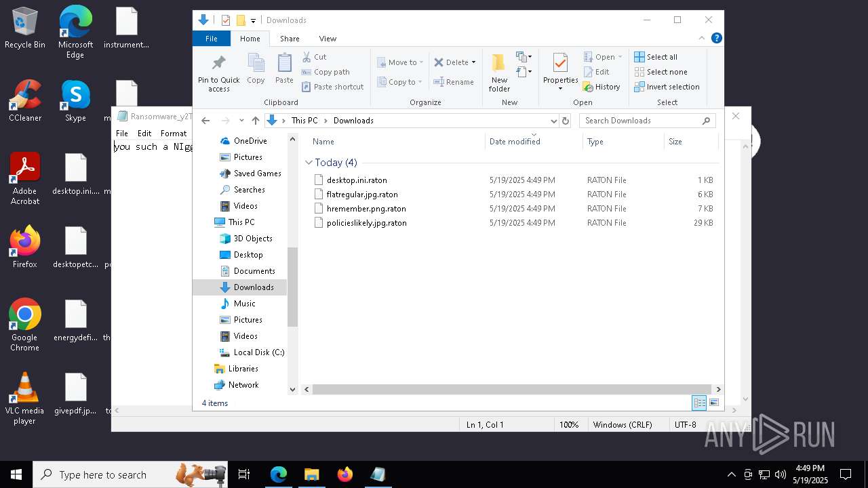The image size is (868, 488).
Task: Open the Copy to dropdown
Action: [x=399, y=82]
